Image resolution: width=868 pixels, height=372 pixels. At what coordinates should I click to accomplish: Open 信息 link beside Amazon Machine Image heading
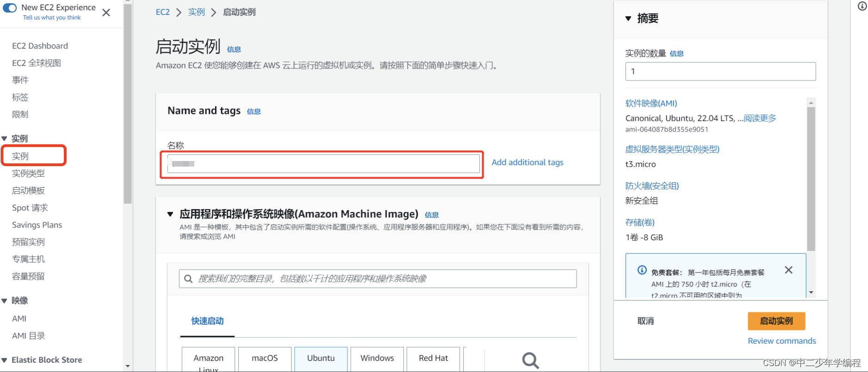432,215
